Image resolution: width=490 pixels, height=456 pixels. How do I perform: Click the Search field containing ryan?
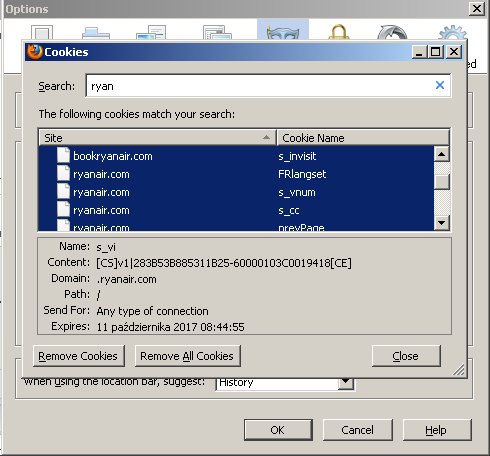(x=268, y=86)
